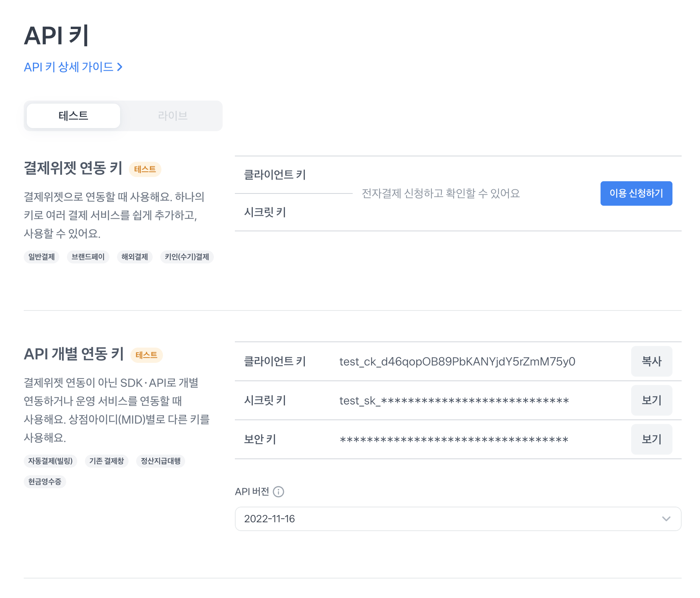Open the API version 2022-11-16 dropdown
This screenshot has height=598, width=700.
(x=458, y=519)
